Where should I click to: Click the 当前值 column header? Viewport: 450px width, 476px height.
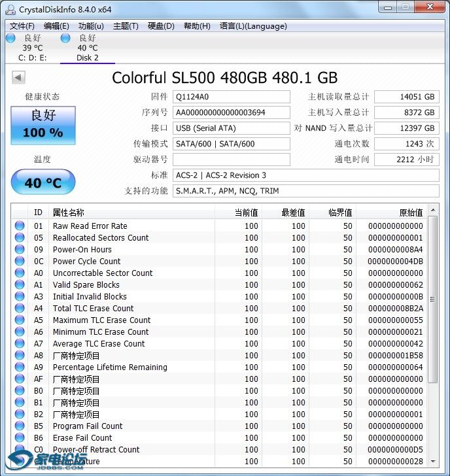pyautogui.click(x=238, y=212)
